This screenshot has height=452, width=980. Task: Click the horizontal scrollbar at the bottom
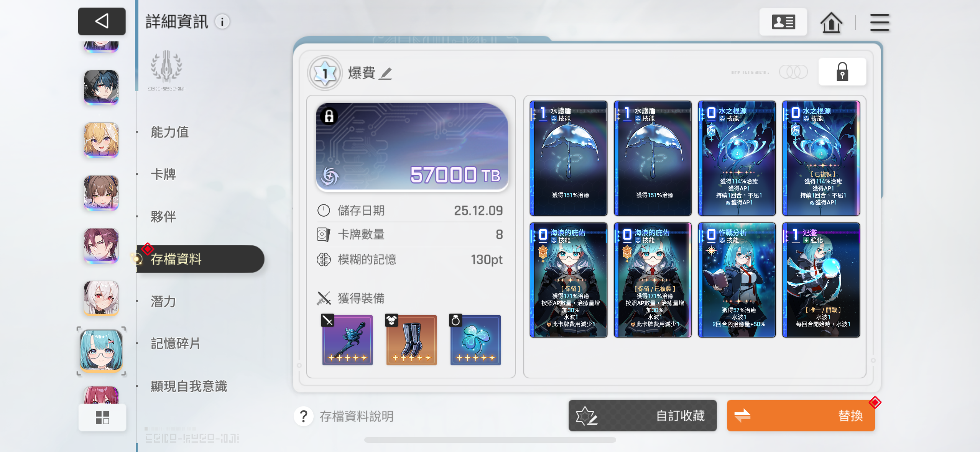(490, 440)
